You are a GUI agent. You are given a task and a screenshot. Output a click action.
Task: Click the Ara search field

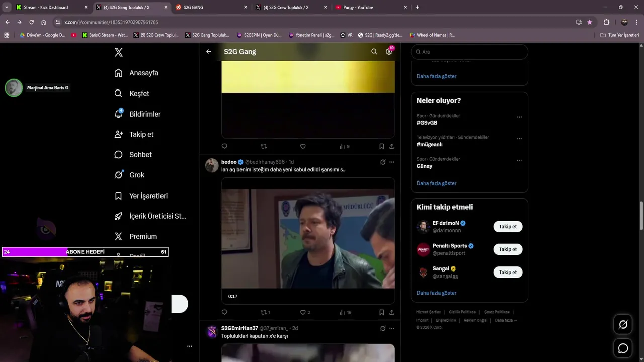pyautogui.click(x=469, y=52)
